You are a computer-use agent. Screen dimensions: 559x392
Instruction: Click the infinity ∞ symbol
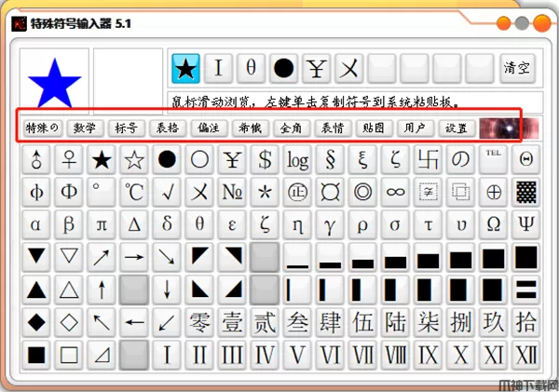(396, 192)
